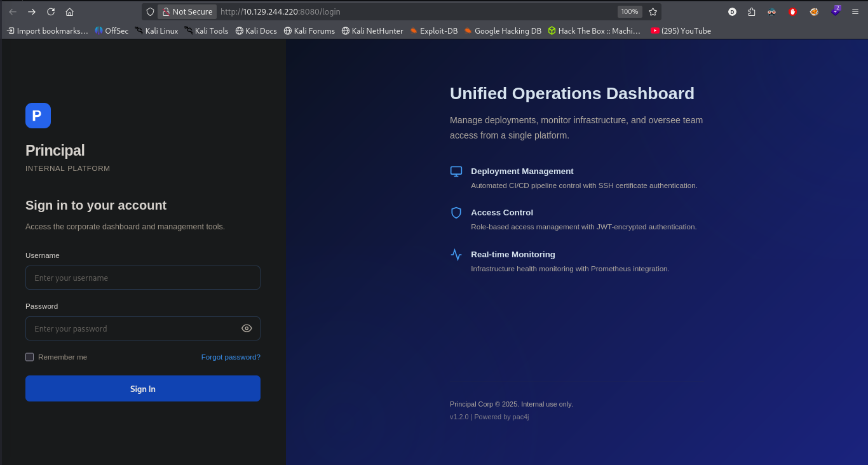Open the Hack The Box bookmark
Screen dimensions: 868x465
tap(595, 30)
